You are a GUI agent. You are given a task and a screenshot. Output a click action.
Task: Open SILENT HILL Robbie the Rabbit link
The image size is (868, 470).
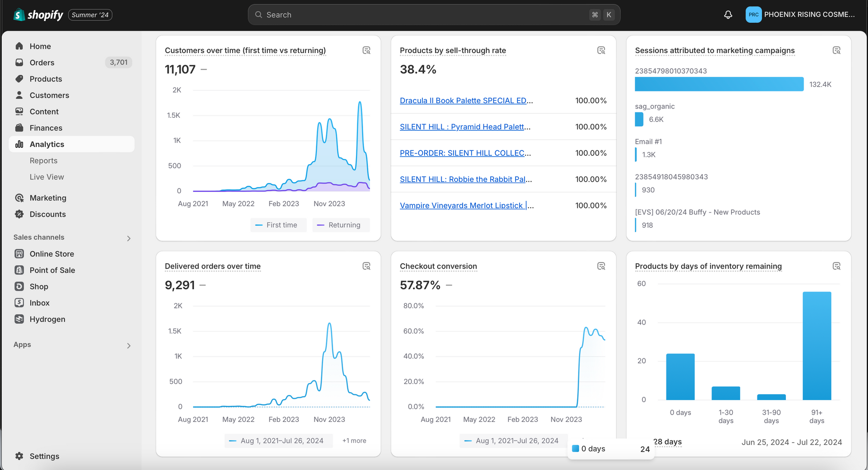[466, 179]
